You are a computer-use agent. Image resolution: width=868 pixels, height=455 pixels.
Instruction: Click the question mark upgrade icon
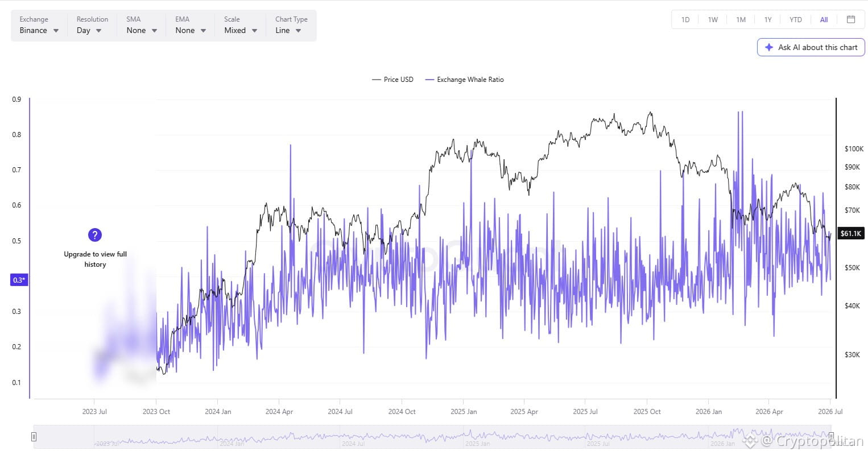click(95, 235)
